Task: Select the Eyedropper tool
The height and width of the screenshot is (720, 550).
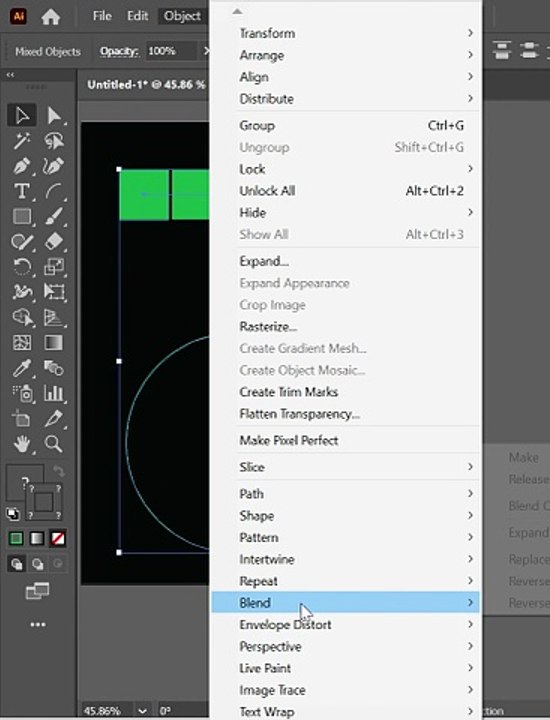Action: tap(22, 368)
